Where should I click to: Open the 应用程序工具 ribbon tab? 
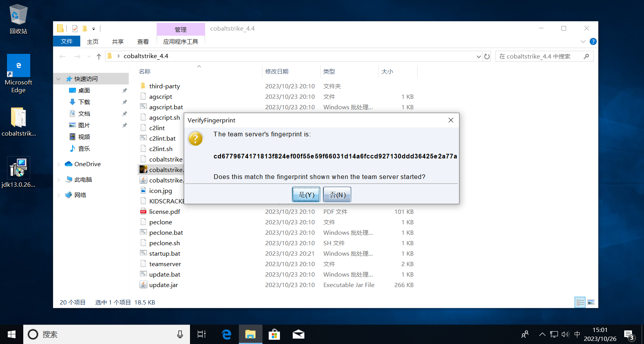pos(181,41)
